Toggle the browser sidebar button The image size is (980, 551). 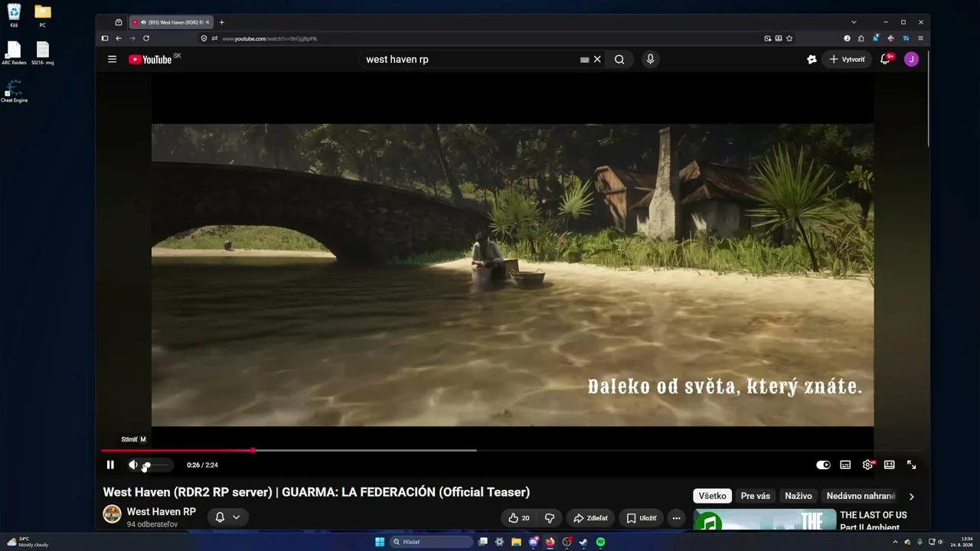click(105, 38)
